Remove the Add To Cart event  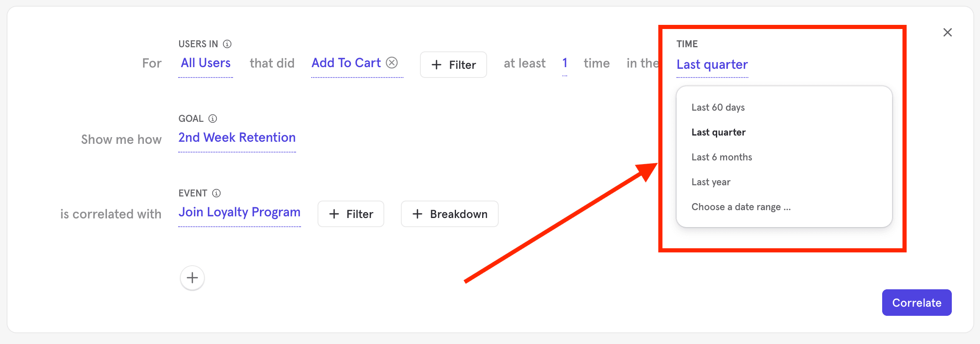pos(392,63)
